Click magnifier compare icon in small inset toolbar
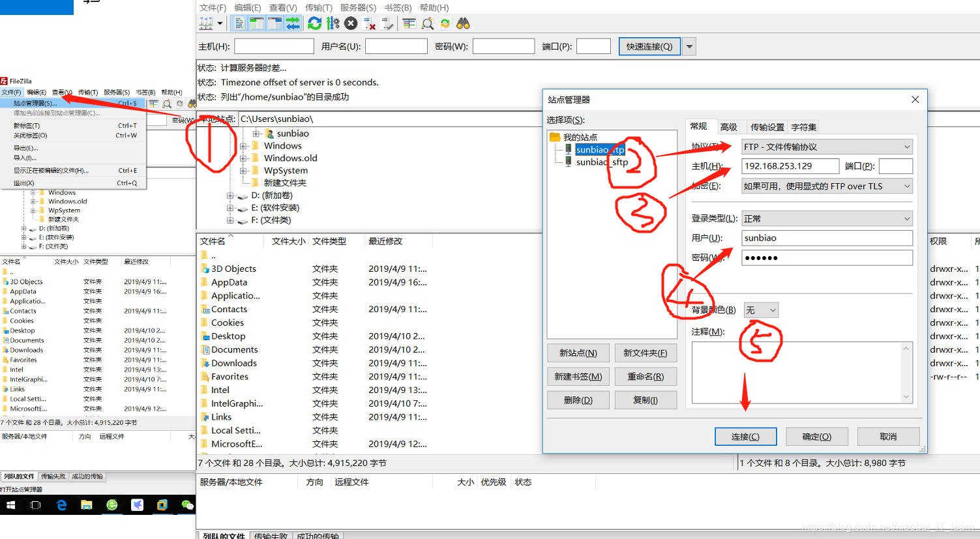Screen dimensions: 980x539 [167, 104]
